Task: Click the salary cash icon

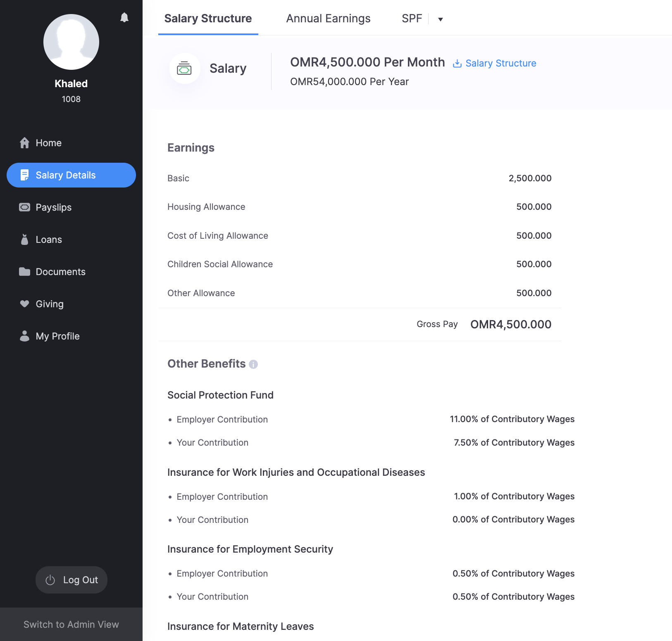Action: (x=184, y=69)
